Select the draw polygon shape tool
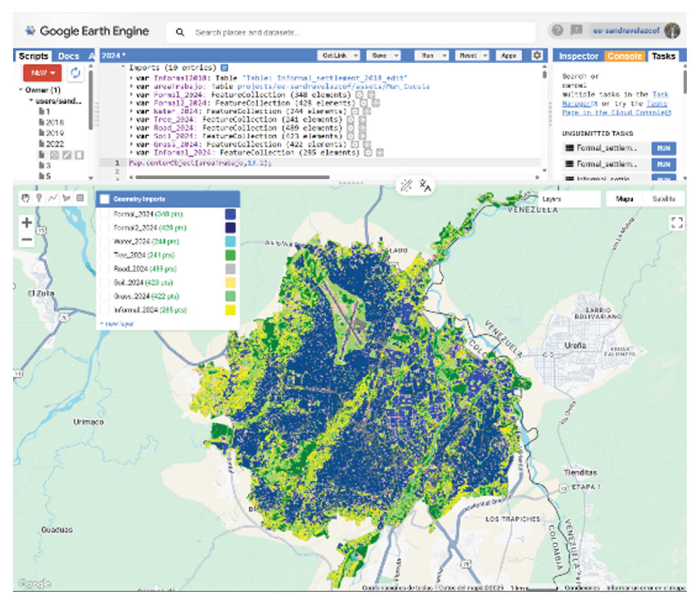 [x=66, y=198]
